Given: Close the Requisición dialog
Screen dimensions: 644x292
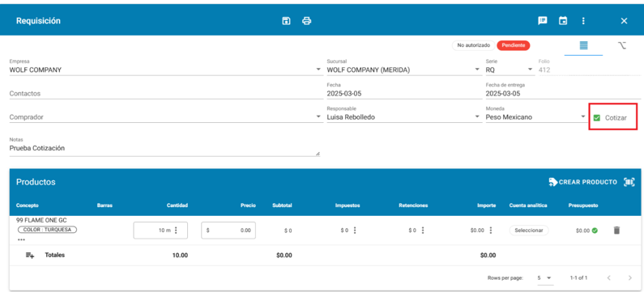Looking at the screenshot, I should [624, 21].
